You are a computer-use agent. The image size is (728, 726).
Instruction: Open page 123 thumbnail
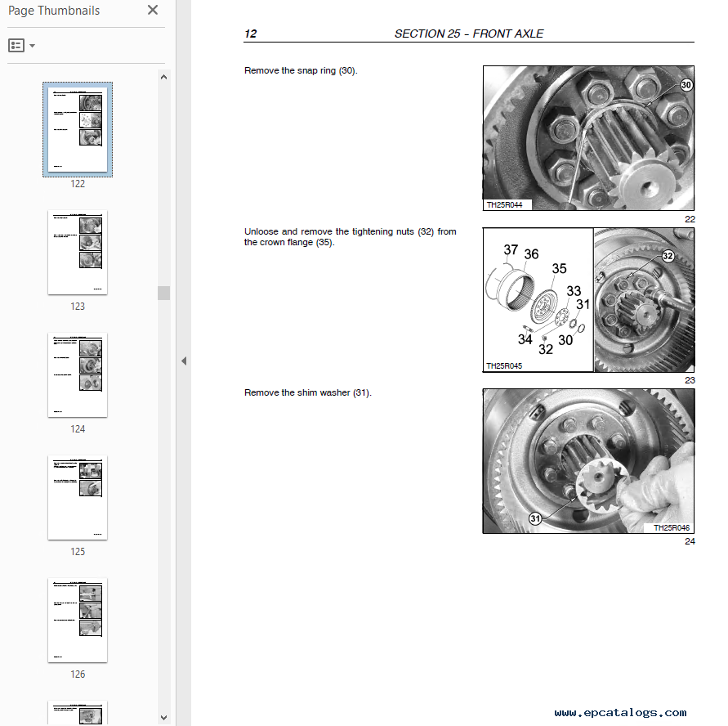(x=78, y=252)
